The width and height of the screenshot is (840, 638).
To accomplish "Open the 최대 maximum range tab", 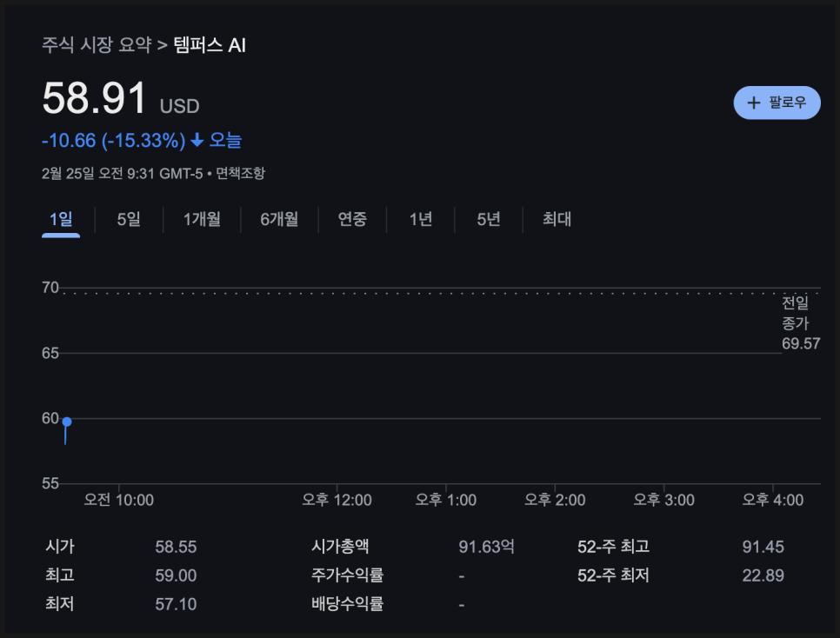I will 557,219.
